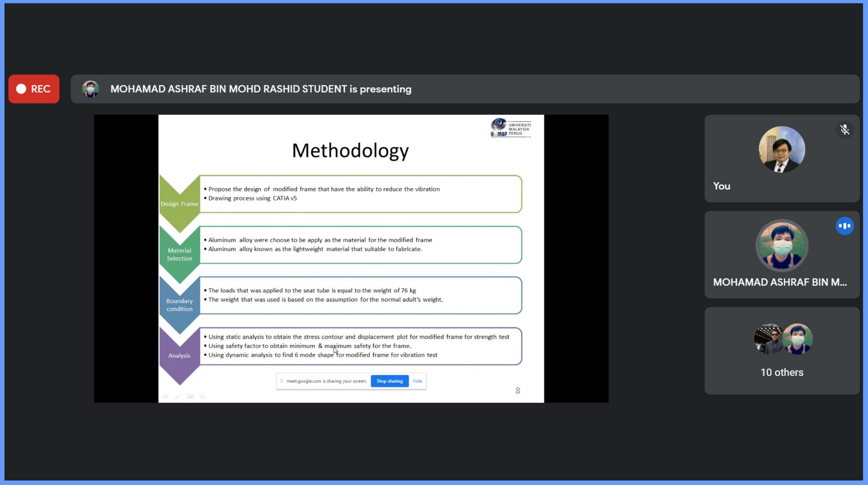
Task: Click Hide link on sharing notification
Action: point(417,381)
